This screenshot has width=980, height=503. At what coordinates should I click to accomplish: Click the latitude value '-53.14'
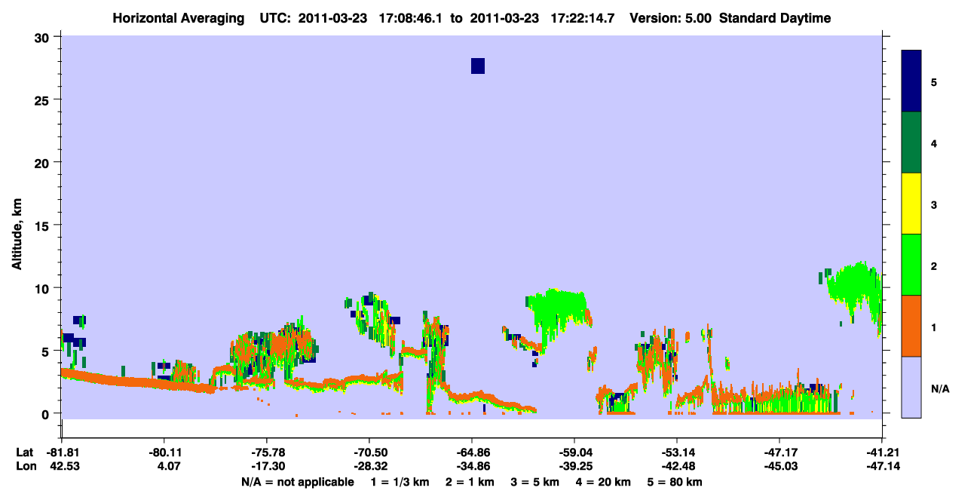[x=677, y=452]
